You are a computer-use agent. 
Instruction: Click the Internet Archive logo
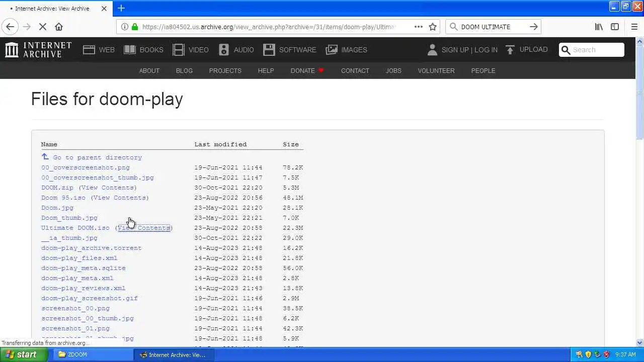click(38, 49)
